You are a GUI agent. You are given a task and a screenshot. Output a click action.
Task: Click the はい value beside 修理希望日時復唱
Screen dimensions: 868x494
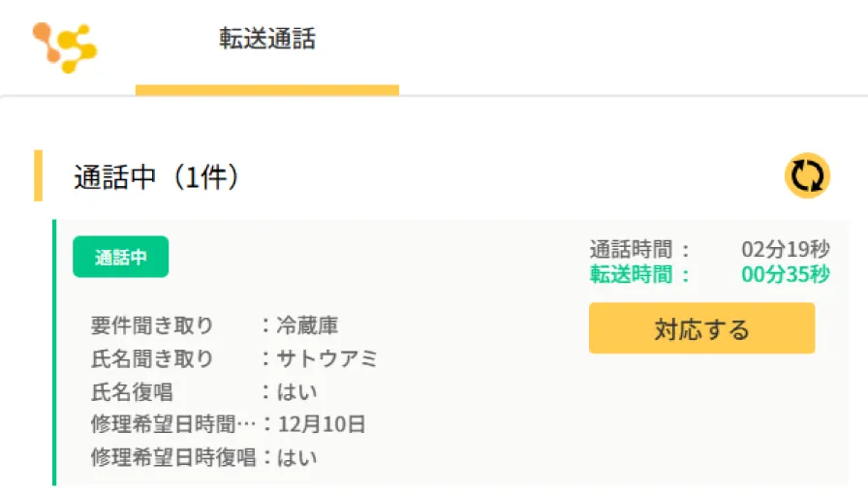(x=297, y=457)
